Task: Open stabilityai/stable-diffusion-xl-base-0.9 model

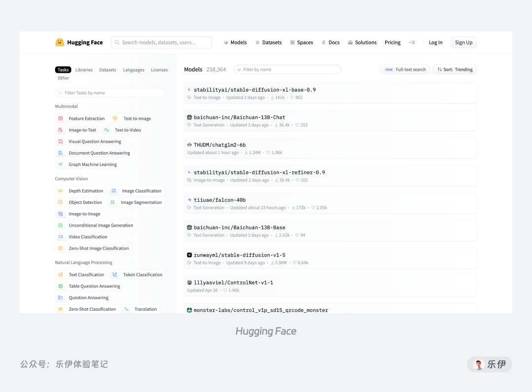Action: [x=330, y=93]
